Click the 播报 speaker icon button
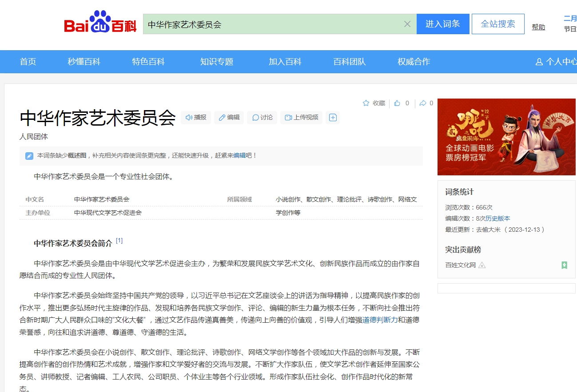 coord(196,118)
